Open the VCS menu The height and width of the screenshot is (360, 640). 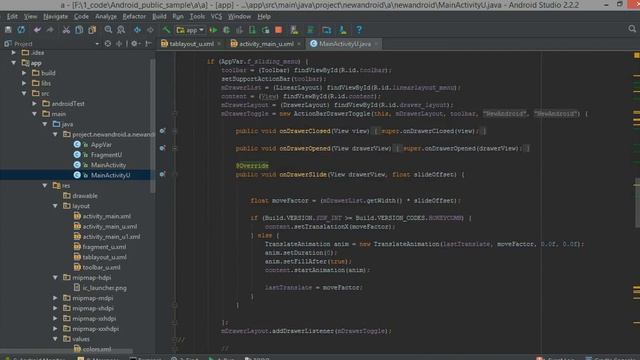[216, 16]
